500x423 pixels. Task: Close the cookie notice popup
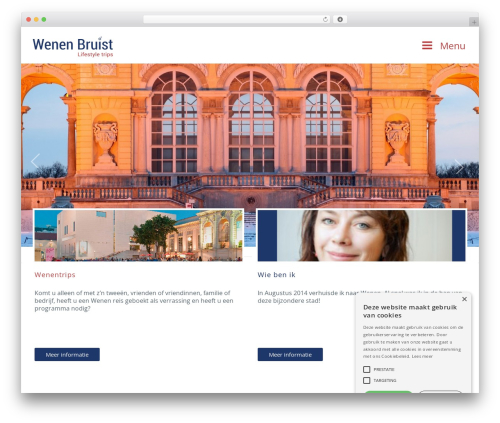click(x=464, y=299)
